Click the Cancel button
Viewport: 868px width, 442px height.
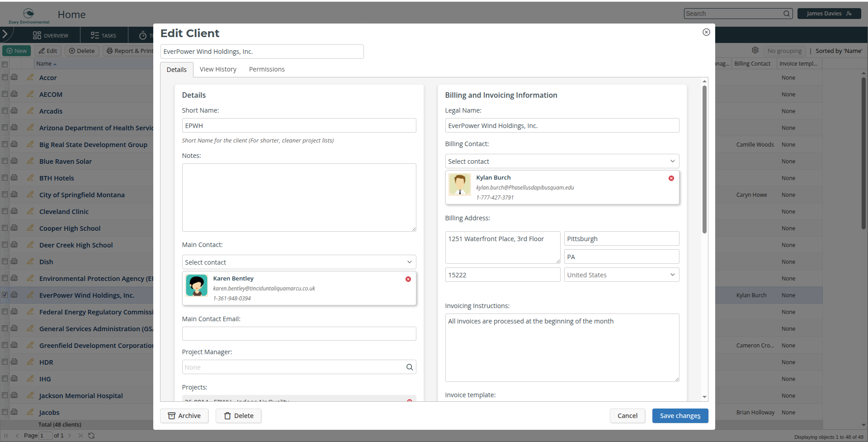tap(627, 416)
